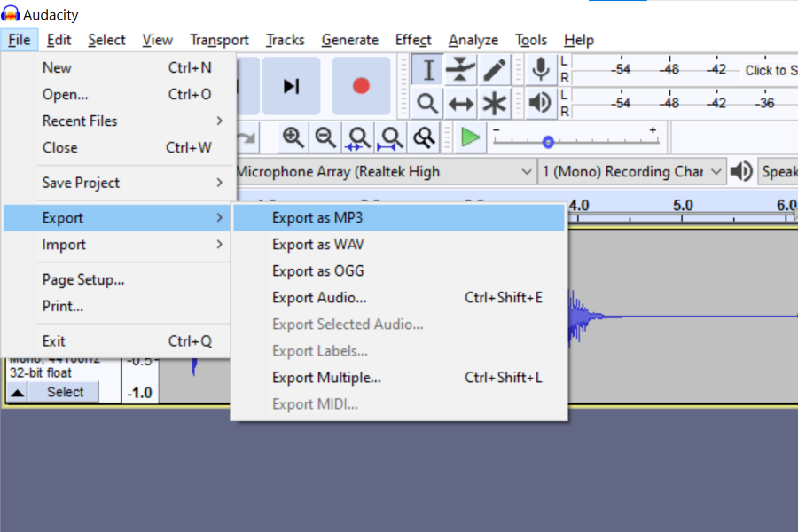Select the Multi-Tool asterisk icon
Viewport: 798px width, 532px height.
click(494, 104)
